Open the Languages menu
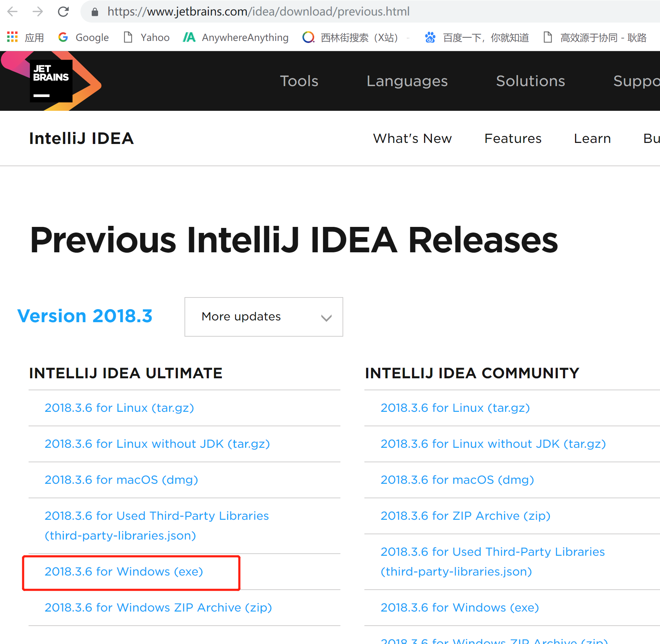The height and width of the screenshot is (644, 660). [x=407, y=81]
